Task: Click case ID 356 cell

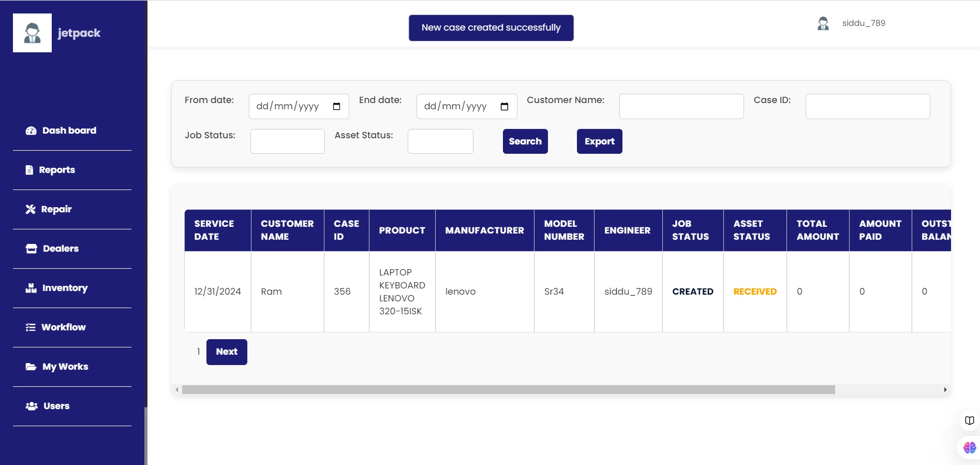Action: 347,292
